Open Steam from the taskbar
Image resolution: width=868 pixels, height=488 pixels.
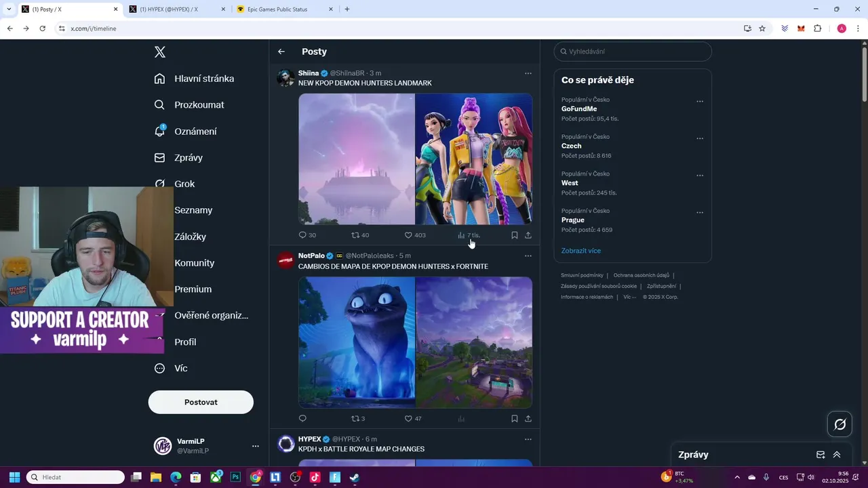(355, 477)
